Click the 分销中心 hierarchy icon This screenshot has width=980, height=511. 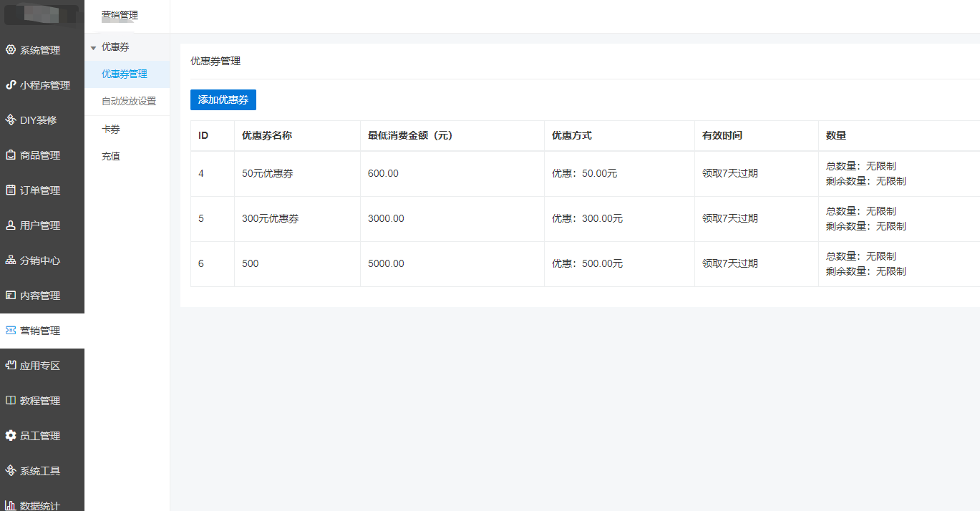point(11,261)
